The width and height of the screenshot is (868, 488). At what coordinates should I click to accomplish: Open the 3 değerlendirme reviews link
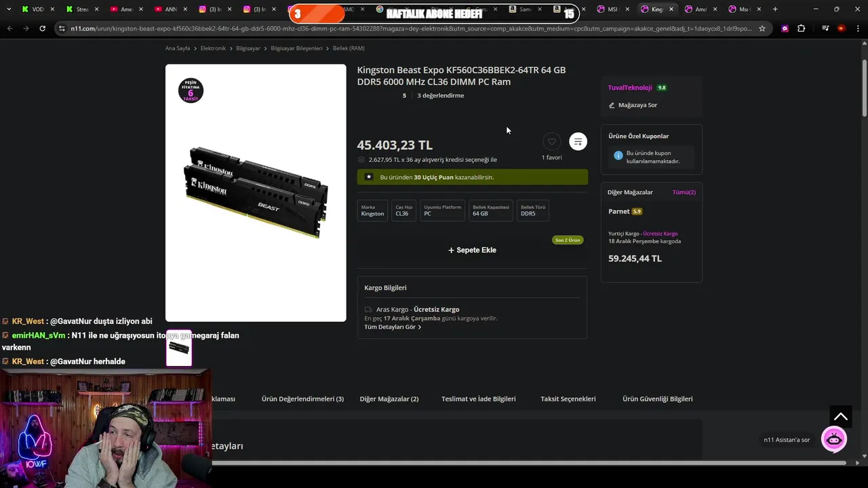pyautogui.click(x=440, y=96)
